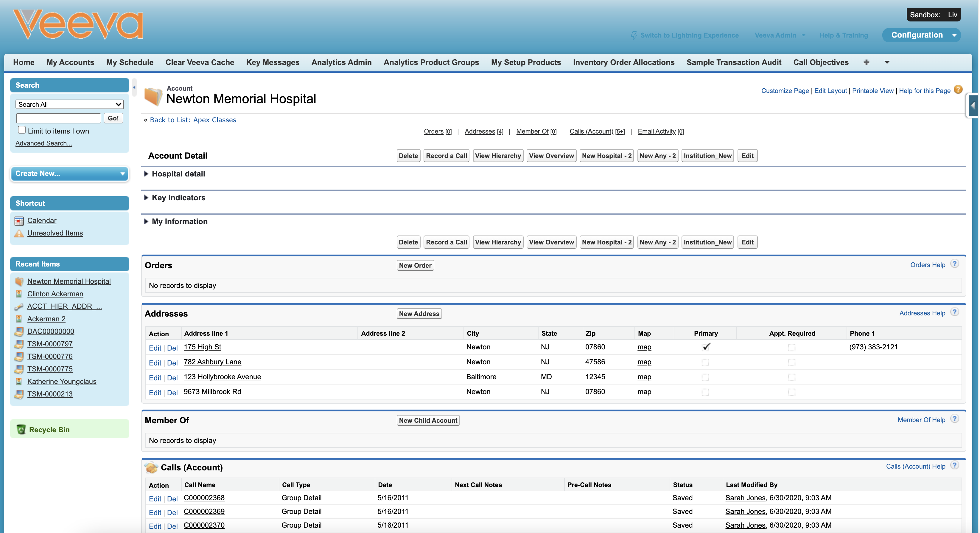Click the sidebar search text field

tap(59, 118)
